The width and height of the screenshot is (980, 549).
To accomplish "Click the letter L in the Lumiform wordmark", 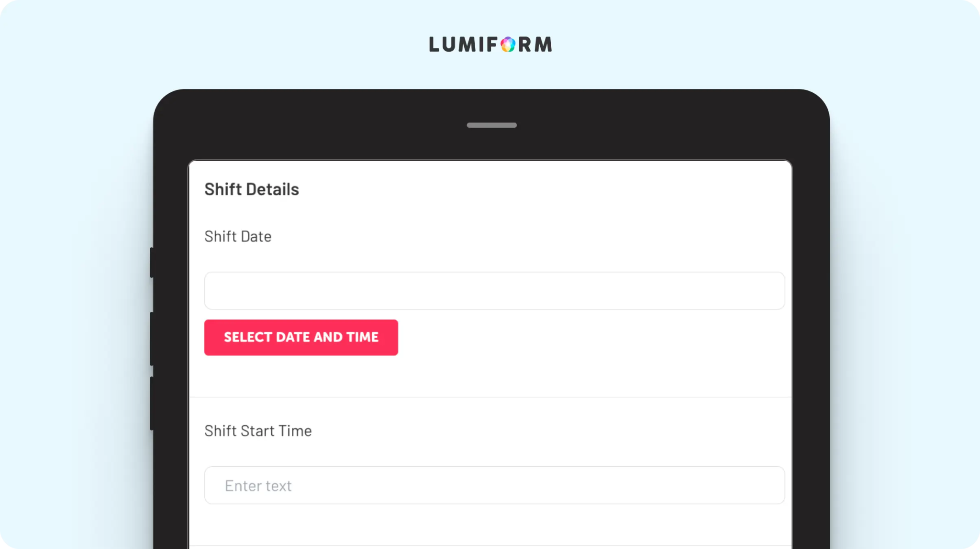I will click(434, 44).
